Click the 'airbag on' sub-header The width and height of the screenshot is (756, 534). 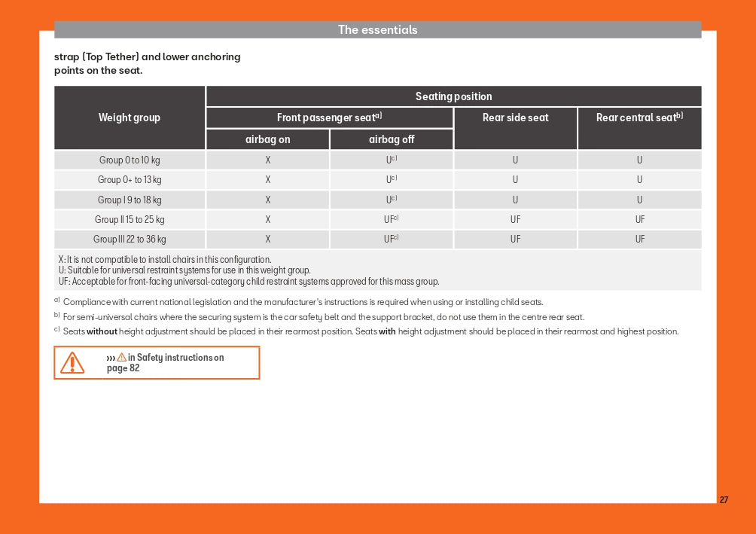tap(267, 139)
